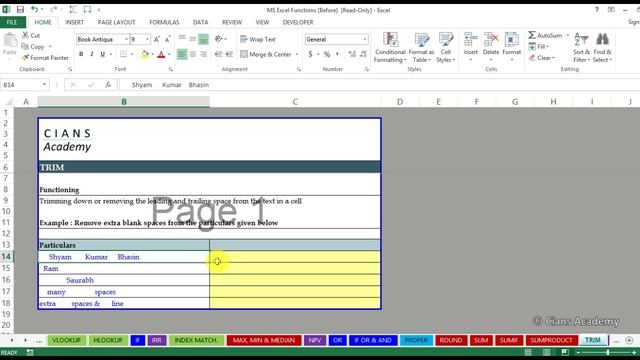Open the Name Box dropdown arrow
640x360 pixels.
coord(44,84)
